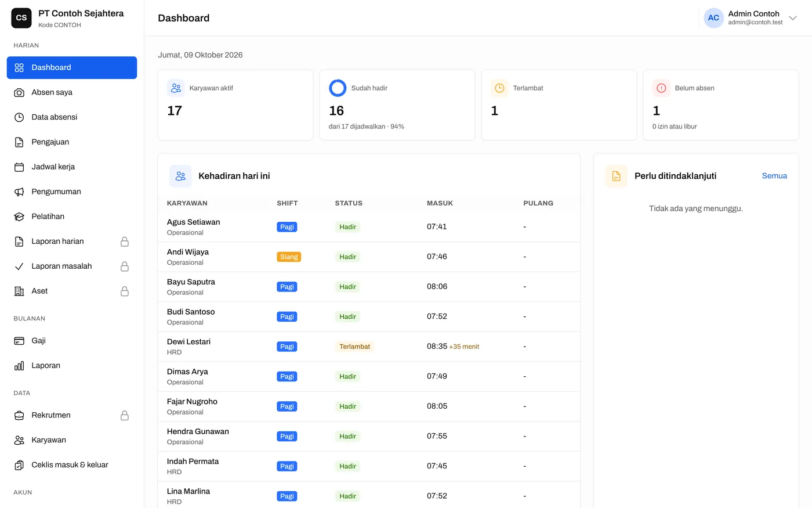Click the AC user avatar
The width and height of the screenshot is (812, 508).
click(713, 18)
